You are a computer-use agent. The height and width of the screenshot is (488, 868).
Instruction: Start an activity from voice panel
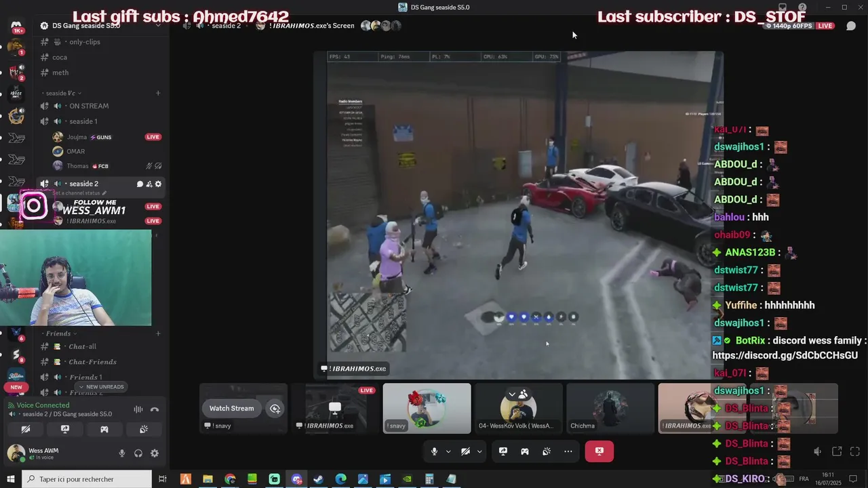click(104, 429)
